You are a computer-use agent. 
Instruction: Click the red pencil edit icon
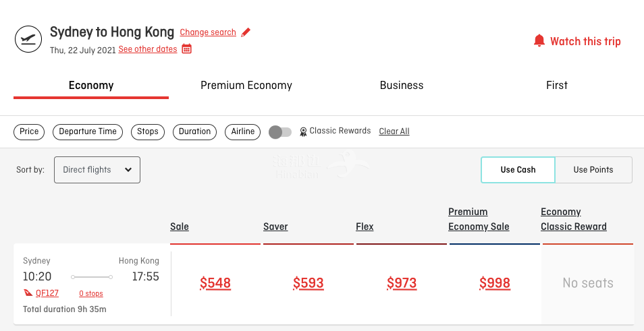click(x=246, y=32)
